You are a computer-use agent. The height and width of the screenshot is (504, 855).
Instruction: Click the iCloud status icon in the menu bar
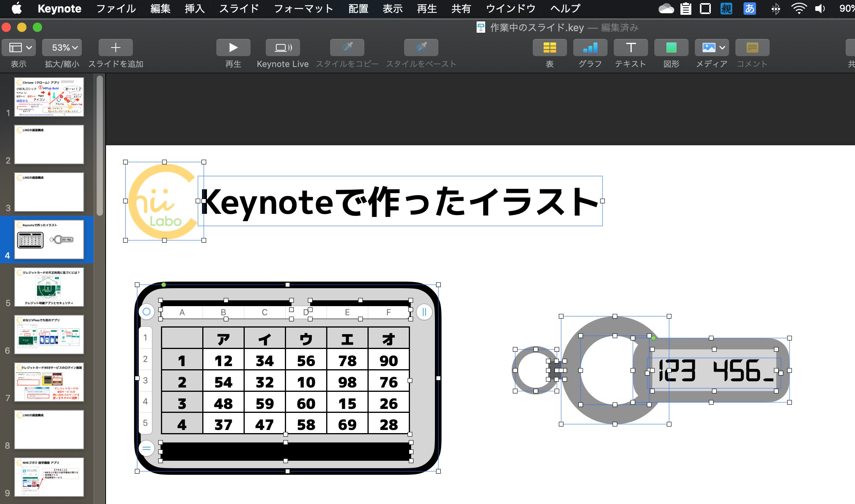[x=666, y=9]
